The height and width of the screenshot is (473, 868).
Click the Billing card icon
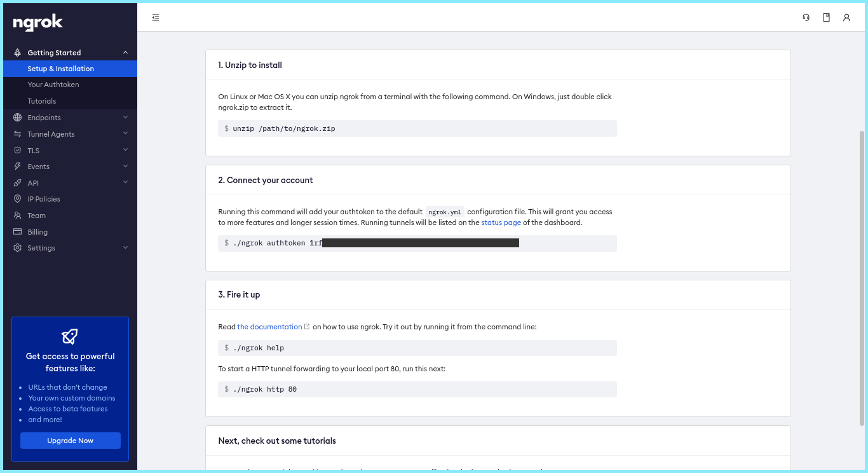[x=17, y=232]
